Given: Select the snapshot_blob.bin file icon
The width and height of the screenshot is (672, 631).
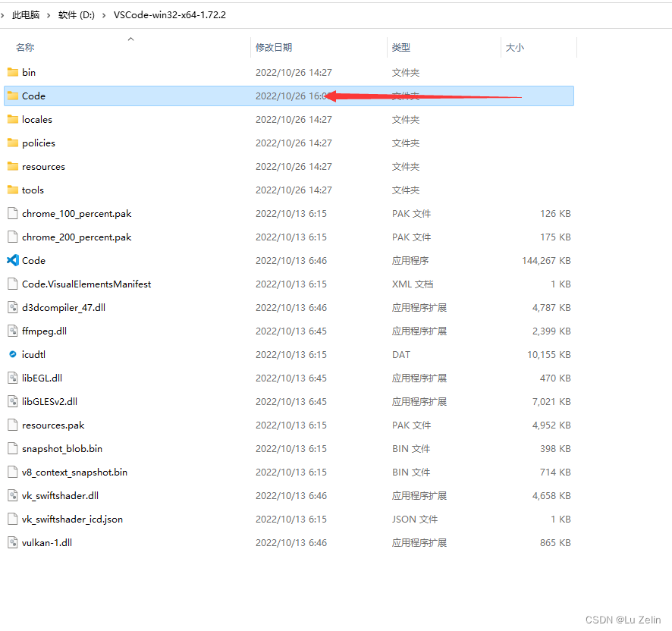Looking at the screenshot, I should (x=13, y=449).
